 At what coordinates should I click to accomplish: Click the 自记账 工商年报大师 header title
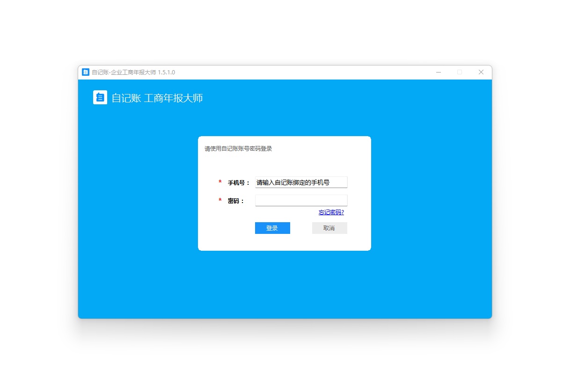(x=157, y=98)
